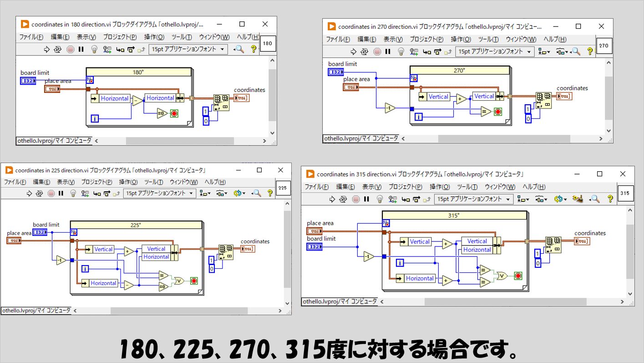Click the coordinates indicator in 270 diagram
The image size is (644, 363).
(564, 96)
